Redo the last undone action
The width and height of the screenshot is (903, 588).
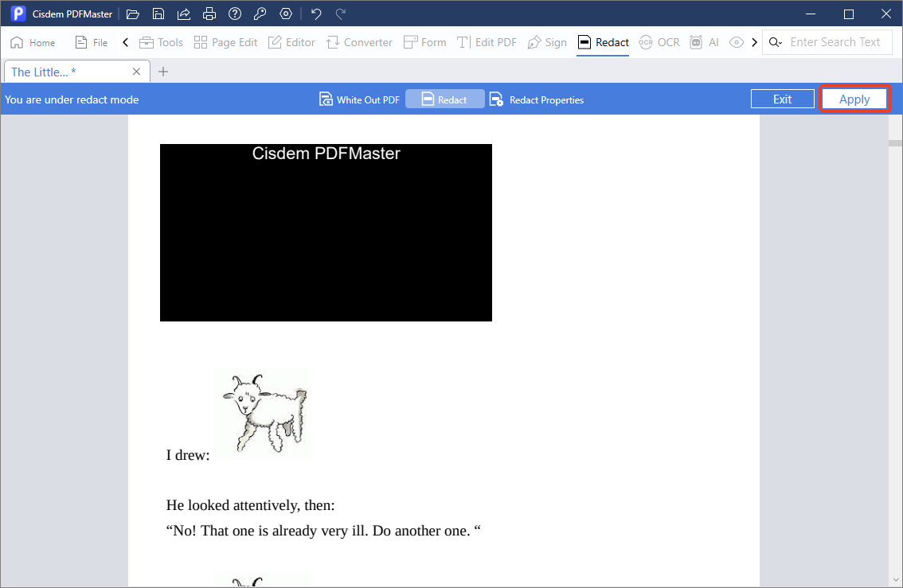[x=341, y=14]
